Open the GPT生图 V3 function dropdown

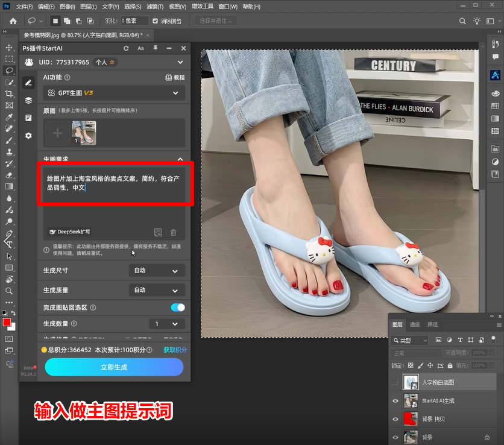[x=114, y=93]
